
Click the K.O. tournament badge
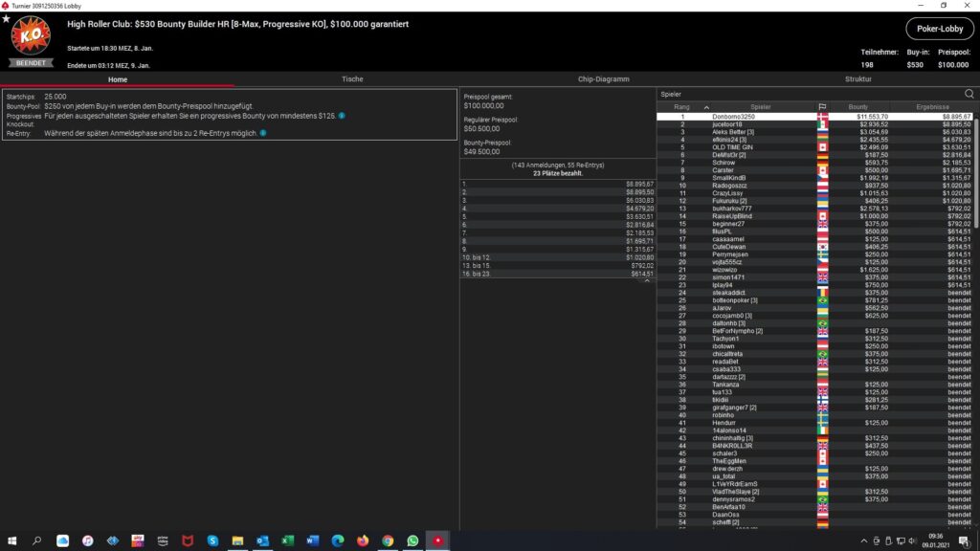pyautogui.click(x=31, y=38)
